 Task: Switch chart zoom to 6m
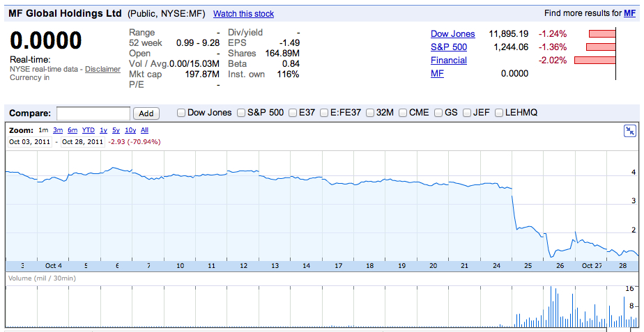[72, 130]
